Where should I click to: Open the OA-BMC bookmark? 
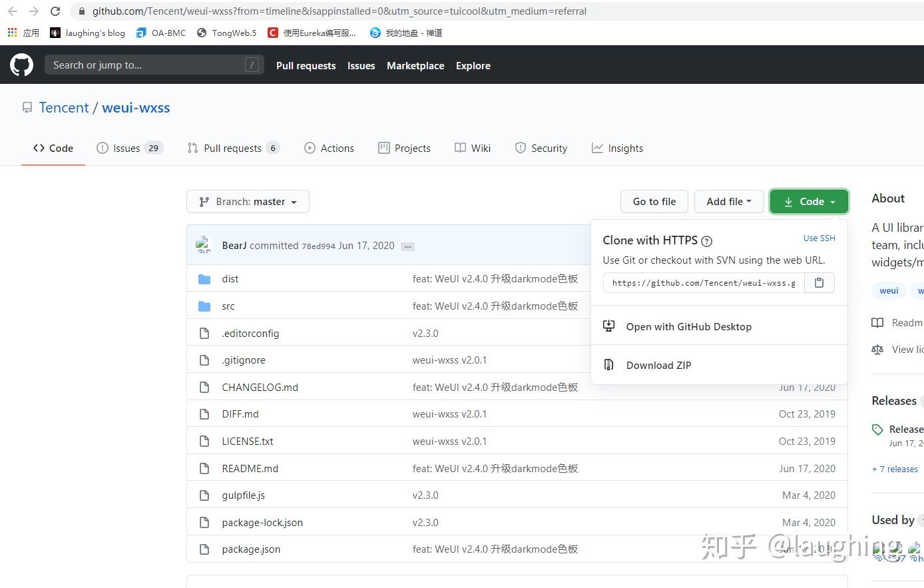coord(160,33)
